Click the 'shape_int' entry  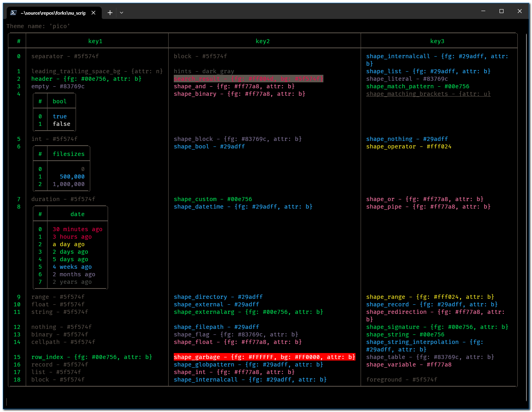(234, 372)
